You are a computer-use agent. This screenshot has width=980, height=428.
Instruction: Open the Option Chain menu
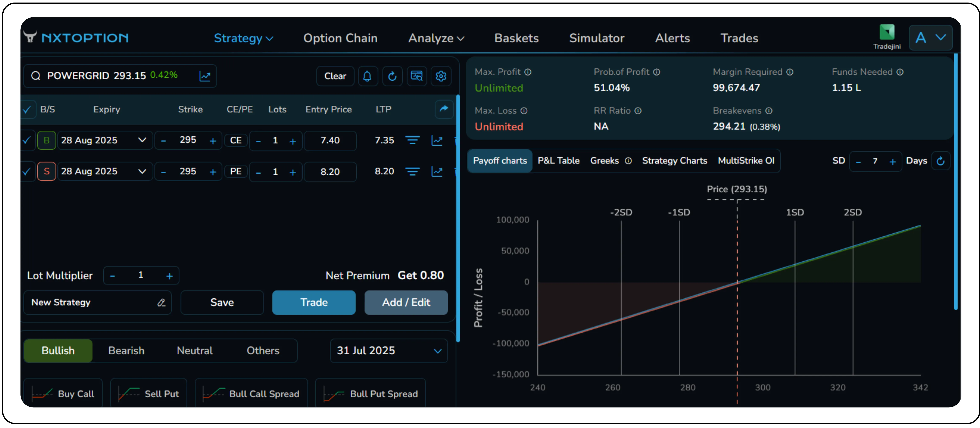tap(340, 38)
